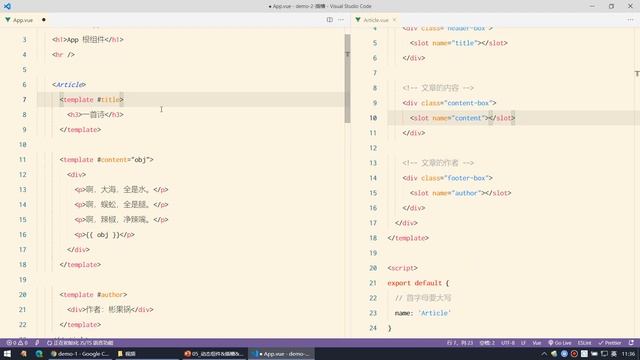Click the unsaved dot on the App.vue tab
This screenshot has width=640, height=360.
coord(44,20)
